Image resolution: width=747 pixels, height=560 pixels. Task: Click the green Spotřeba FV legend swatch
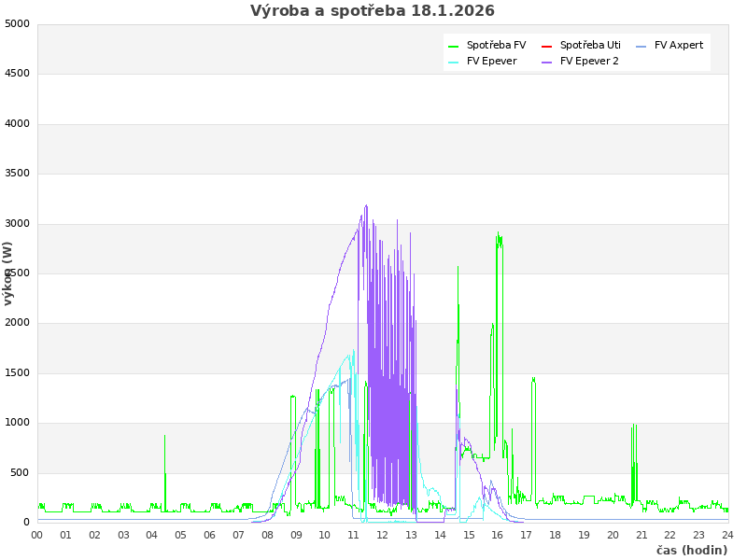pyautogui.click(x=454, y=46)
